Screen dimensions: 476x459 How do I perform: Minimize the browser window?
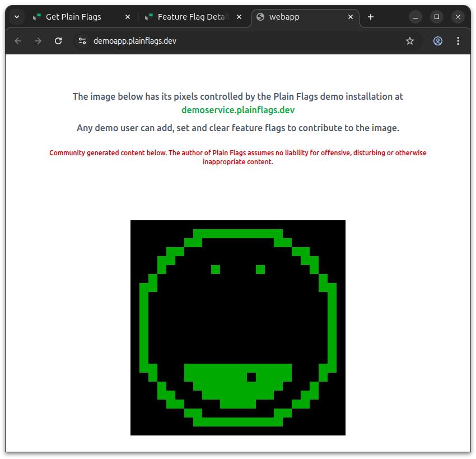pyautogui.click(x=416, y=17)
